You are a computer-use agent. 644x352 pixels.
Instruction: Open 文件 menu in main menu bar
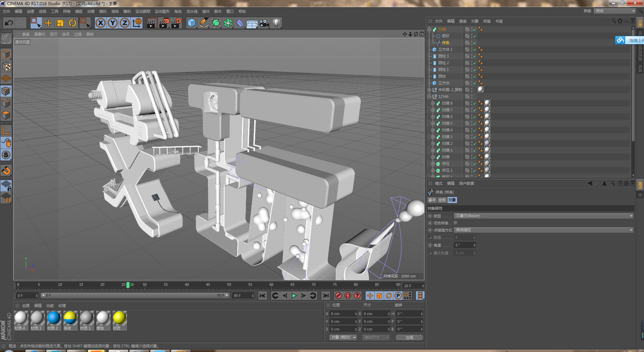point(6,12)
